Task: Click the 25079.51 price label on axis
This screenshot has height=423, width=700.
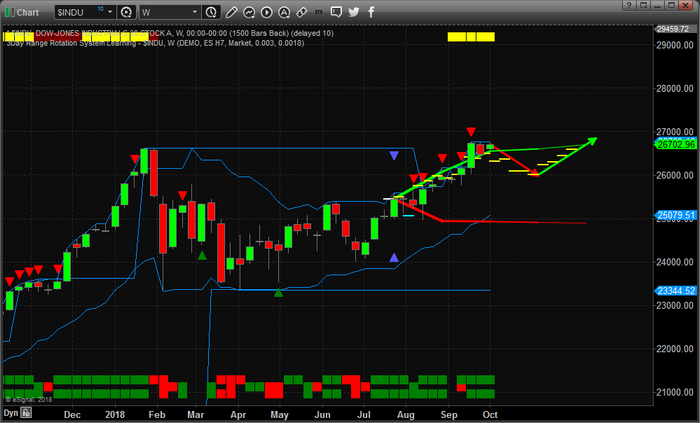Action: coord(673,216)
